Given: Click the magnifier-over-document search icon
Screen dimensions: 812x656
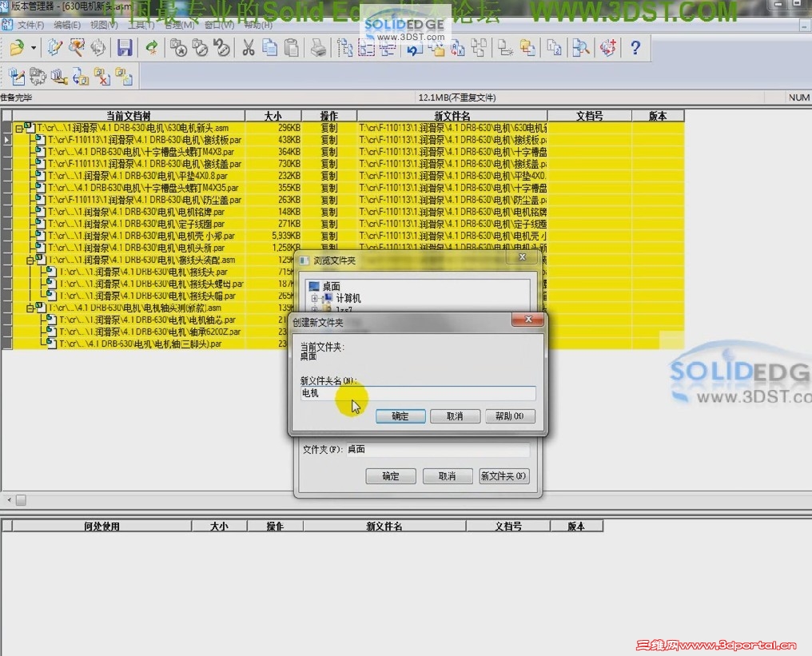Looking at the screenshot, I should [581, 48].
